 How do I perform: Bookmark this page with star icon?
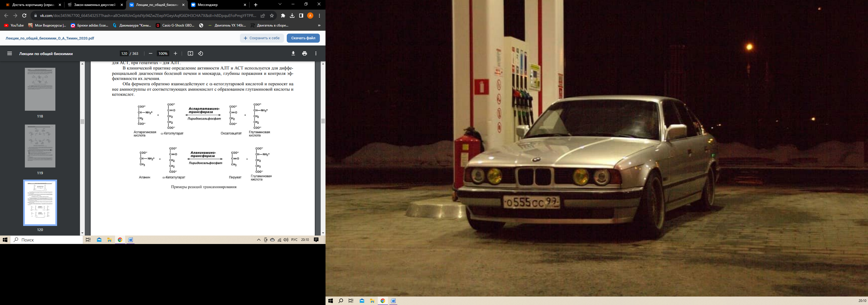pyautogui.click(x=272, y=16)
